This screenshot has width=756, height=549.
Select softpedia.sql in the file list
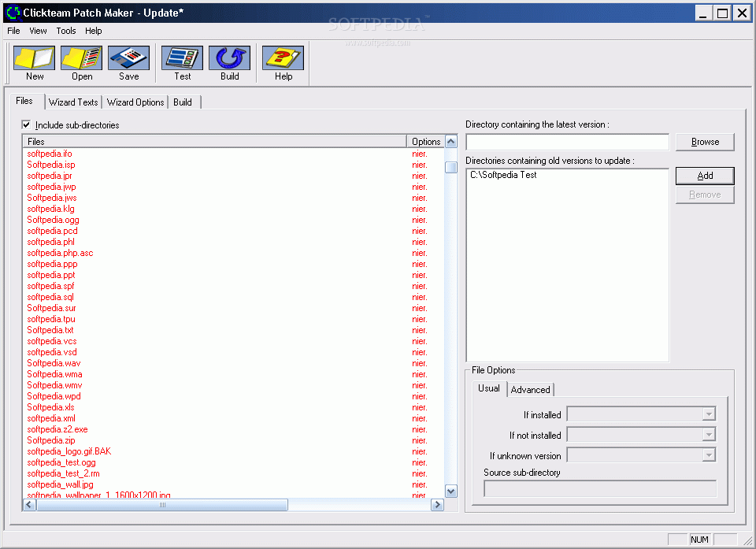pos(50,297)
